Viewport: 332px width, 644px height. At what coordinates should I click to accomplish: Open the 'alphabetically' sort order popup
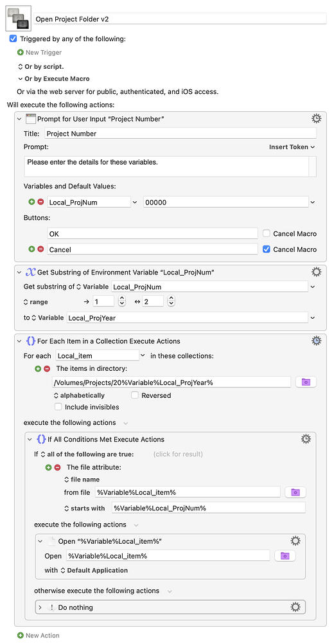pyautogui.click(x=79, y=395)
